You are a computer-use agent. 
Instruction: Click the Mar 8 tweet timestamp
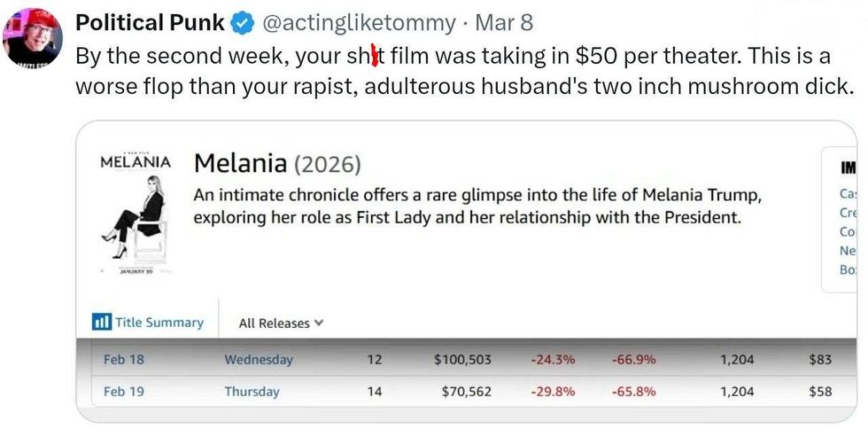[504, 22]
